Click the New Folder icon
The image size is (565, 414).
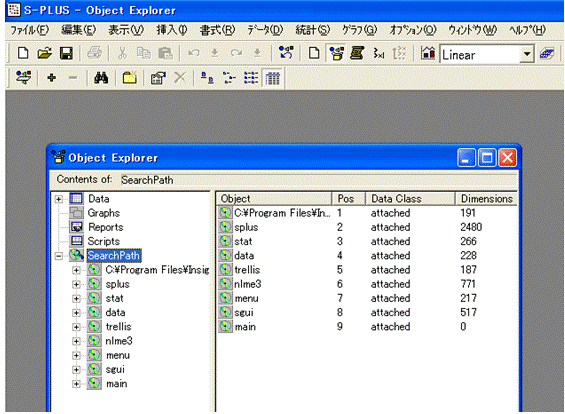point(130,77)
